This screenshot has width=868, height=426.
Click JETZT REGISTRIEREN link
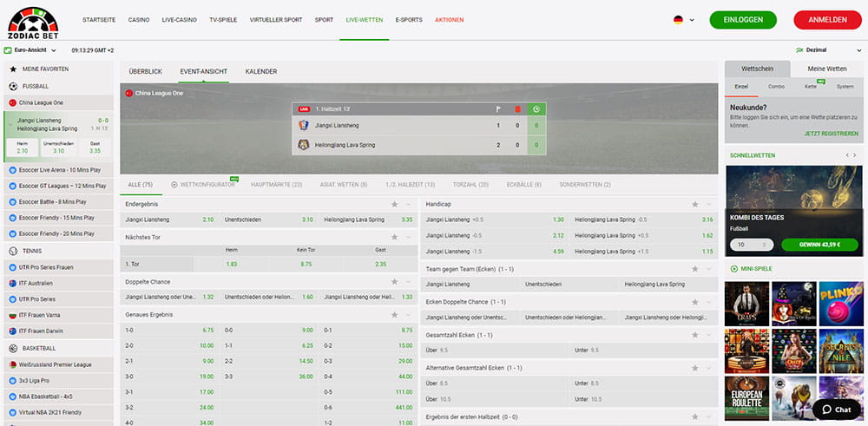tap(832, 134)
